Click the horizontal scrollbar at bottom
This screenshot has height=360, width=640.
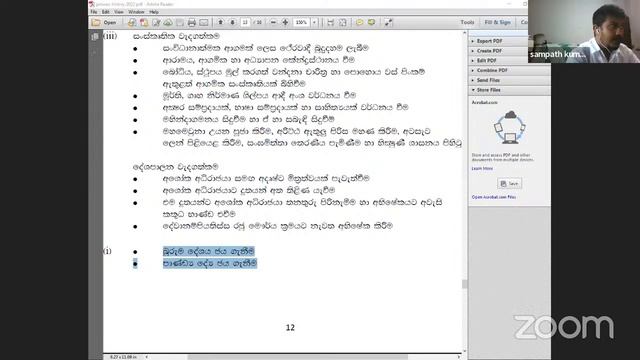tap(298, 357)
